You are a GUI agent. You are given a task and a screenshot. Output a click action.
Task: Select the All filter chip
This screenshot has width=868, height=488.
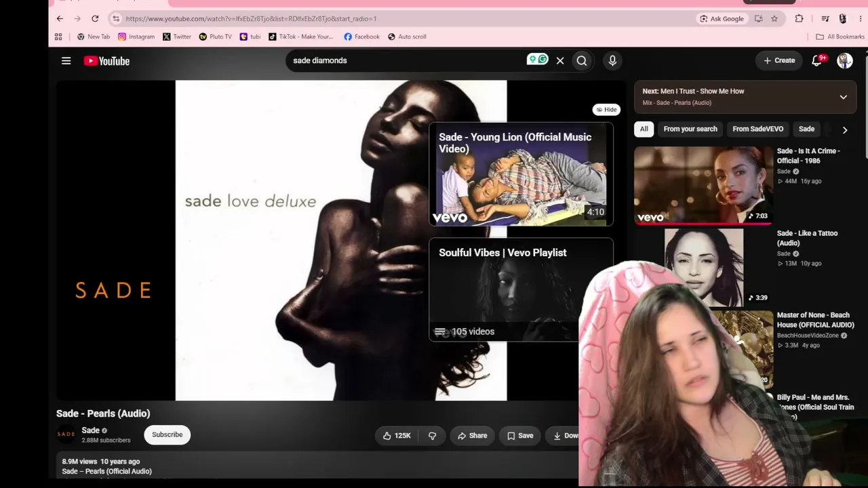point(644,129)
